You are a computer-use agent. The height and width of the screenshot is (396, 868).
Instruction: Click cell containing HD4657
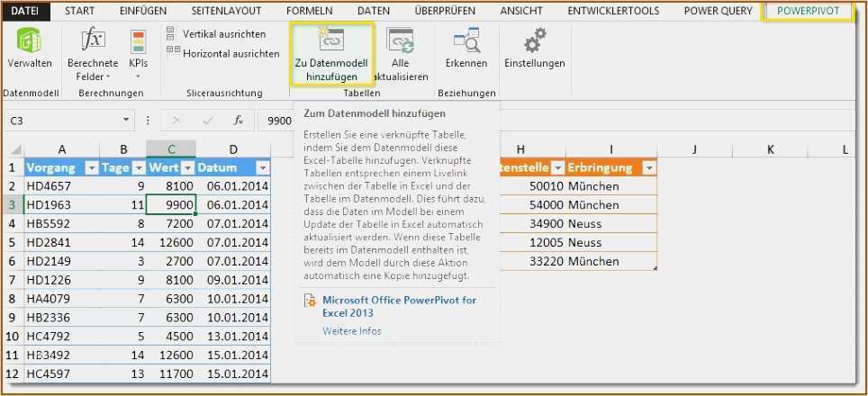click(x=62, y=186)
